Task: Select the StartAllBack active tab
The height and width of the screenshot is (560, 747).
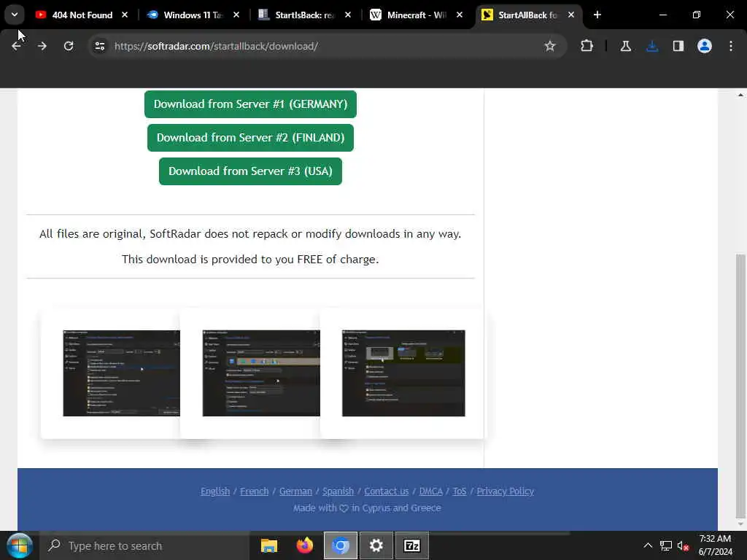Action: pyautogui.click(x=527, y=15)
